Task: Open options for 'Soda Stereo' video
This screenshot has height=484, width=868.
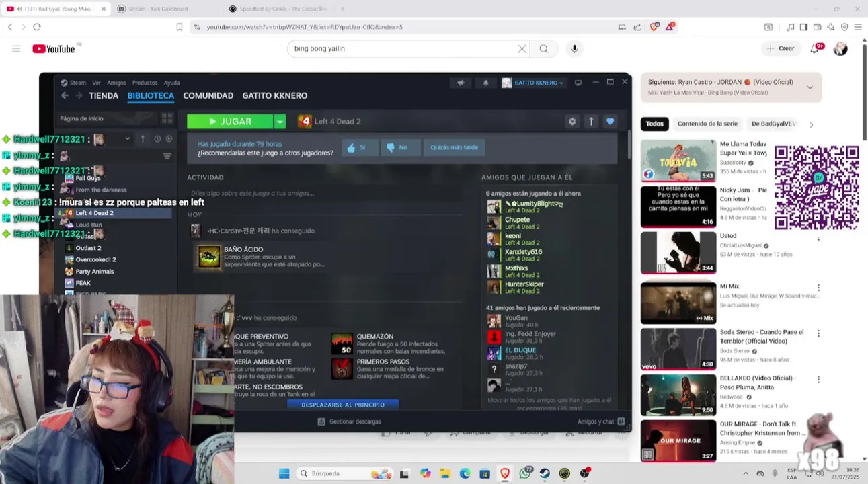Action: 818,333
